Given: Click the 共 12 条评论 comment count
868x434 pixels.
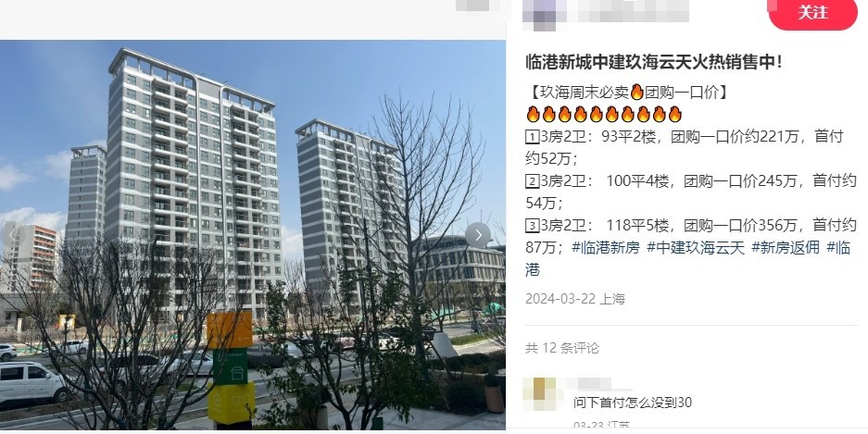Looking at the screenshot, I should [x=562, y=348].
